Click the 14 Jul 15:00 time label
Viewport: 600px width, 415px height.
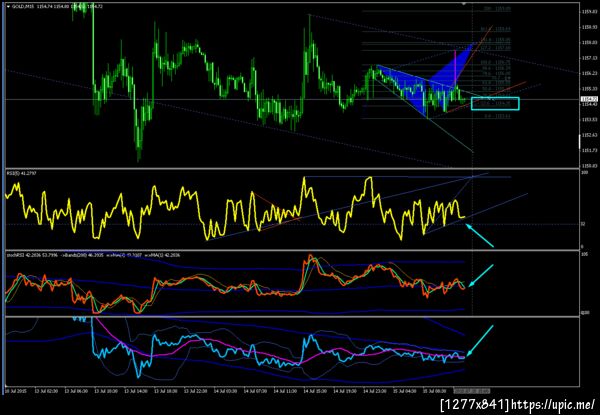pyautogui.click(x=315, y=392)
